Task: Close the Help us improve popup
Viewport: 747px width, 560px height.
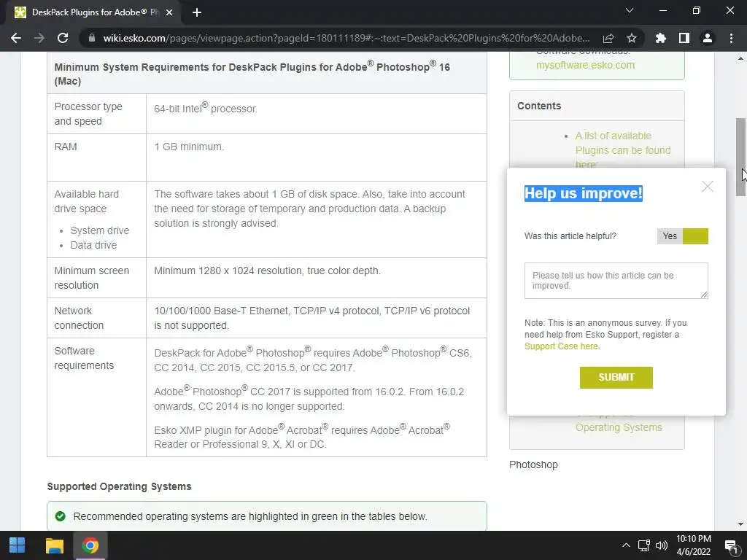Action: pyautogui.click(x=708, y=187)
